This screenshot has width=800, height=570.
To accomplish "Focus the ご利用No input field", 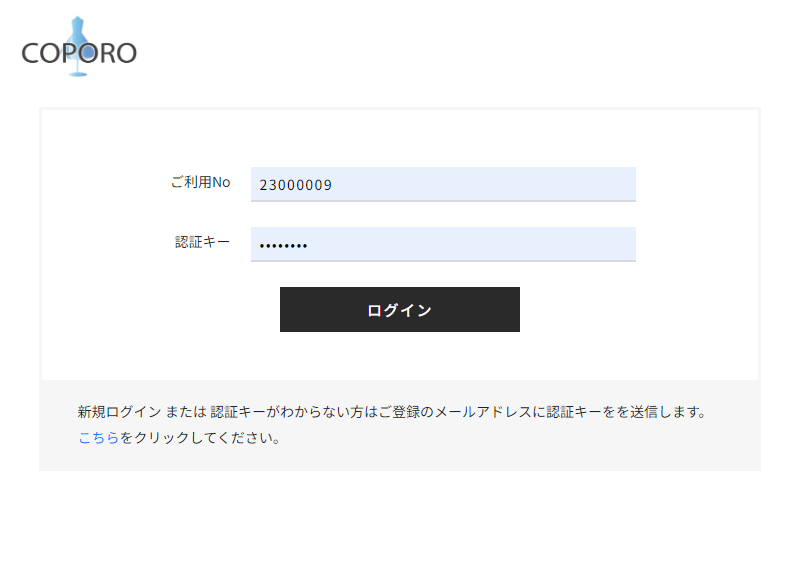I will [443, 184].
